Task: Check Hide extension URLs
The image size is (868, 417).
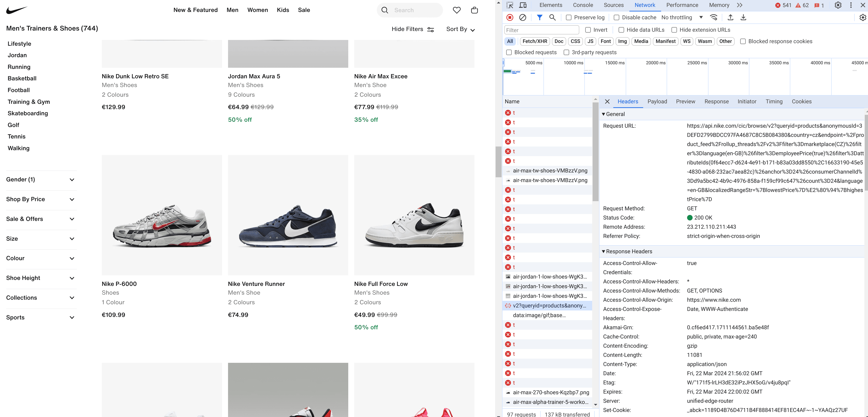Action: click(674, 30)
